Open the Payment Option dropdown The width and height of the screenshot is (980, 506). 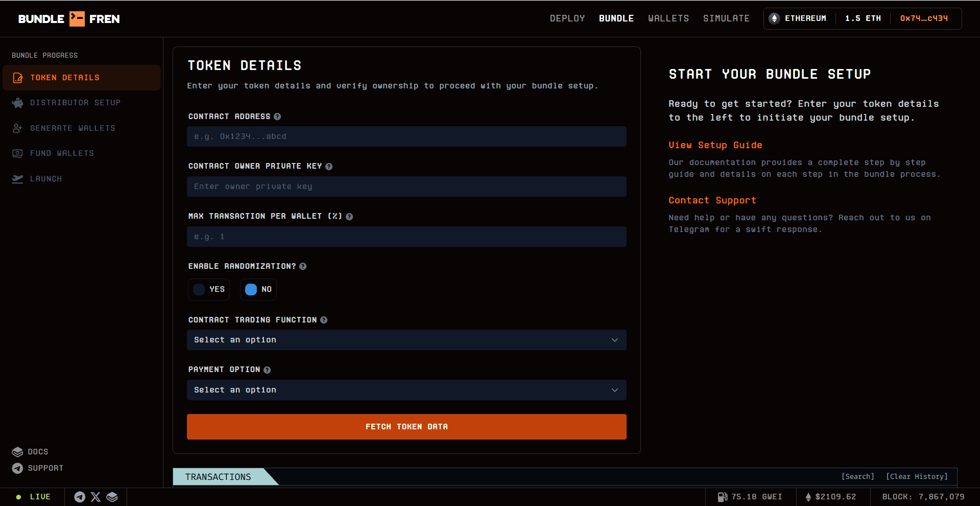(x=407, y=390)
